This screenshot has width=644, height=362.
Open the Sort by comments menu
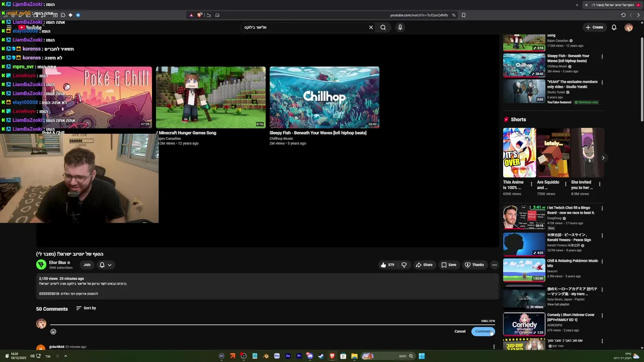pos(86,308)
